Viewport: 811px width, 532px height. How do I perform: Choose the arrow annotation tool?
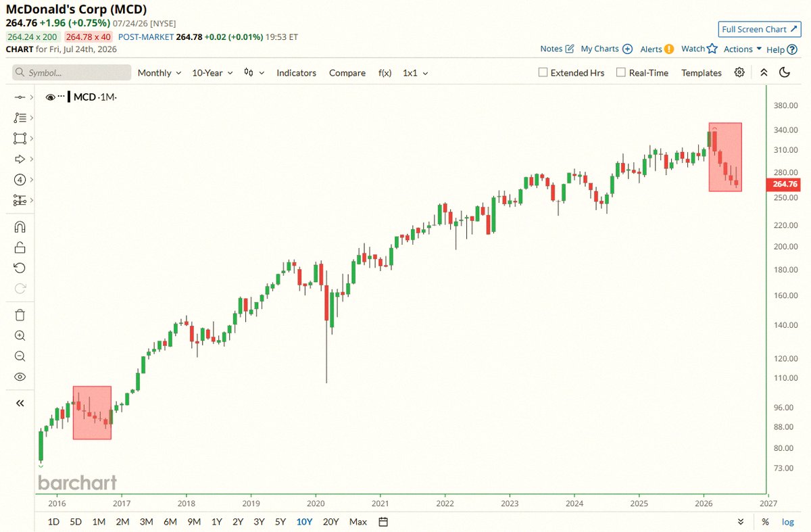pyautogui.click(x=20, y=160)
